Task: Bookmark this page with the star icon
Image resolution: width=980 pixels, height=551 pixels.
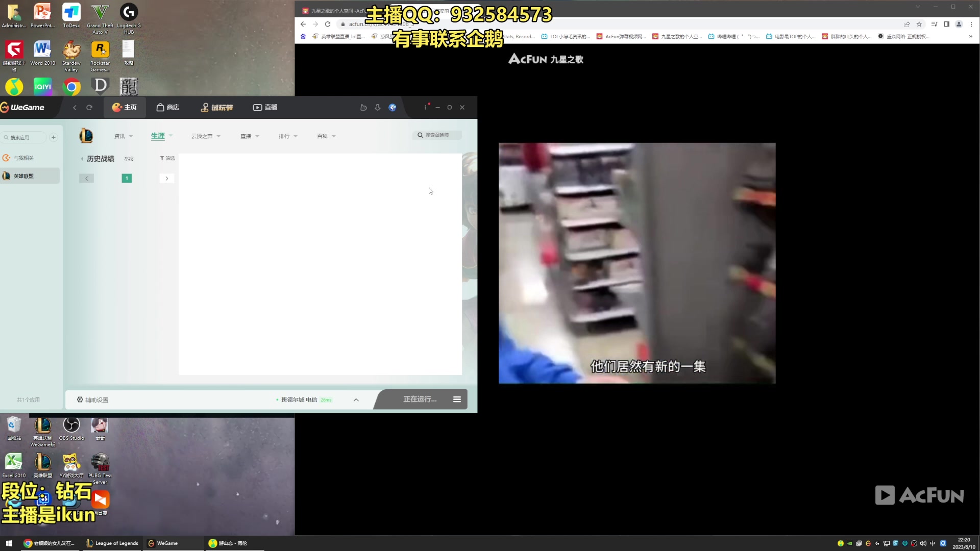Action: point(919,24)
